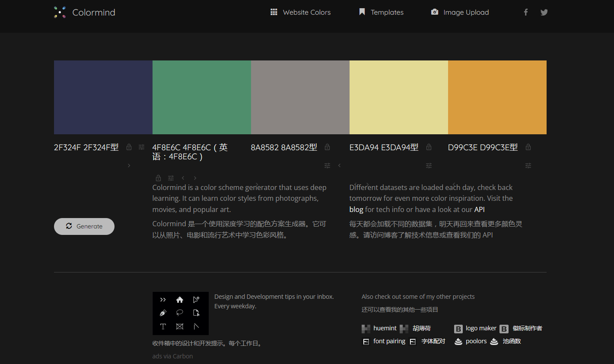Lock the 8A8582 color
Viewport: 614px width, 364px height.
click(327, 147)
